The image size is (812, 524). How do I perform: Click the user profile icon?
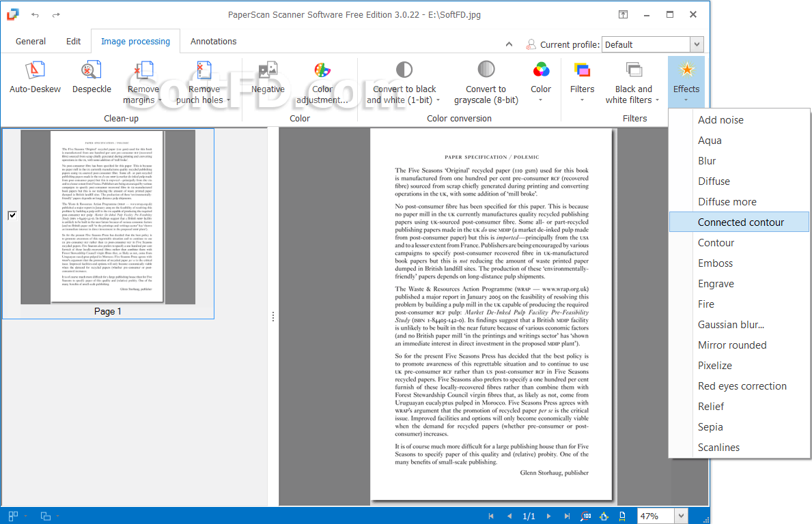[531, 44]
